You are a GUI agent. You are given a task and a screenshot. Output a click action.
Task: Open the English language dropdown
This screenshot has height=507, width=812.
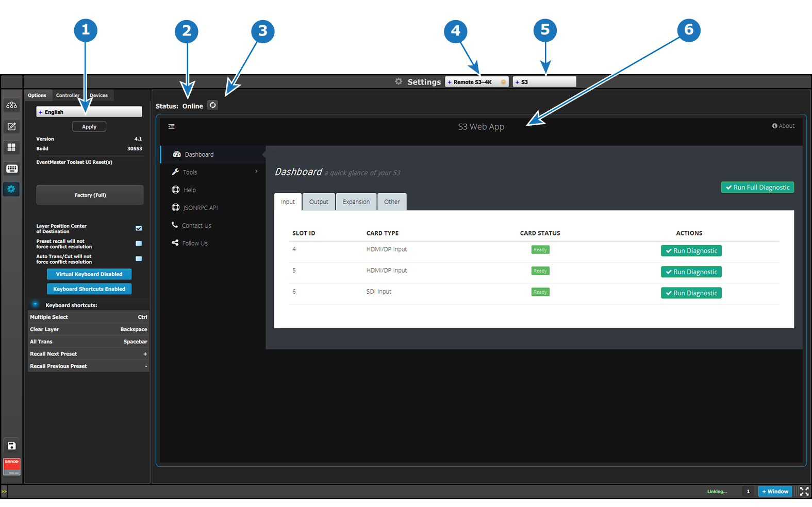[89, 112]
